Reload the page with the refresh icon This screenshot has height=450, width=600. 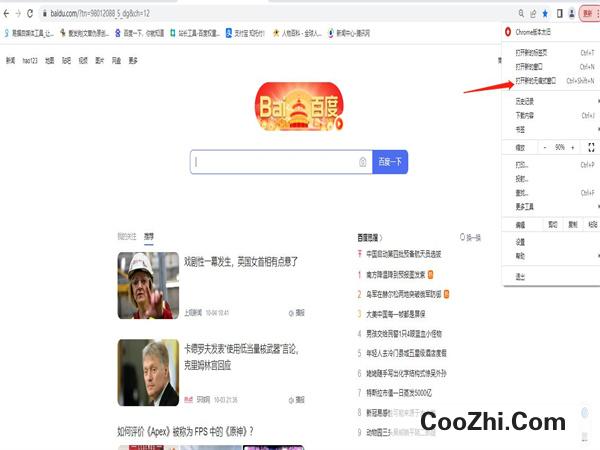click(30, 13)
